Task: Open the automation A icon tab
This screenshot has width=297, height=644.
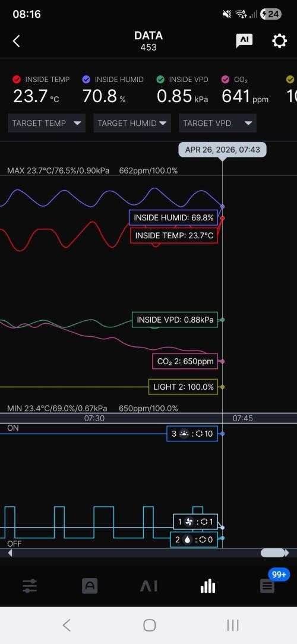Action: pos(90,586)
